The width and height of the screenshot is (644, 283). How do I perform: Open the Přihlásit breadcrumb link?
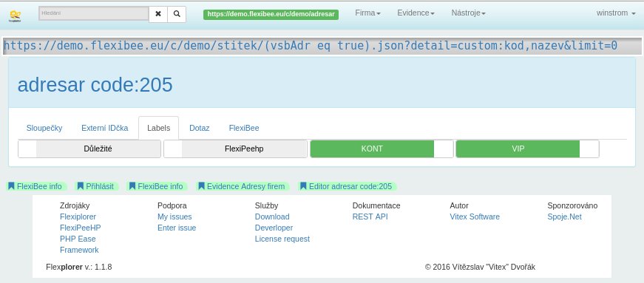(x=100, y=186)
